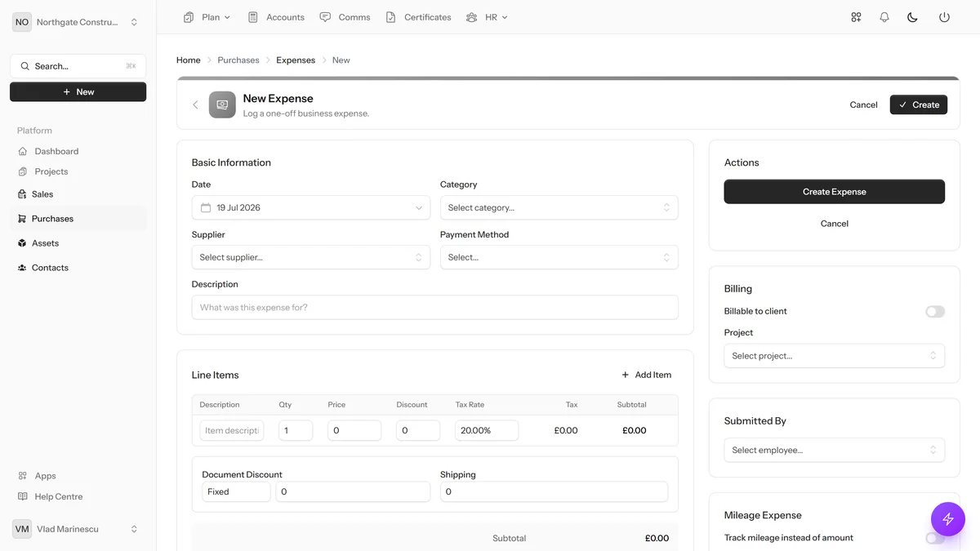Open Projects in the sidebar
Viewport: 980px width, 551px height.
[x=78, y=171]
